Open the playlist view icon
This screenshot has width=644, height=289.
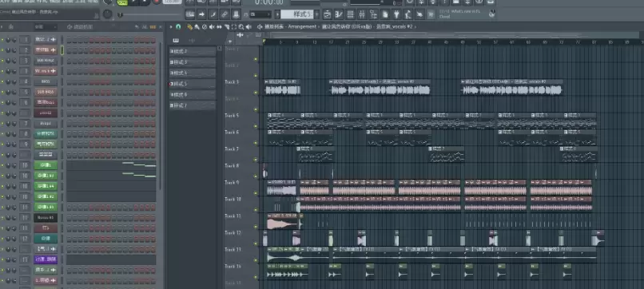(x=328, y=14)
